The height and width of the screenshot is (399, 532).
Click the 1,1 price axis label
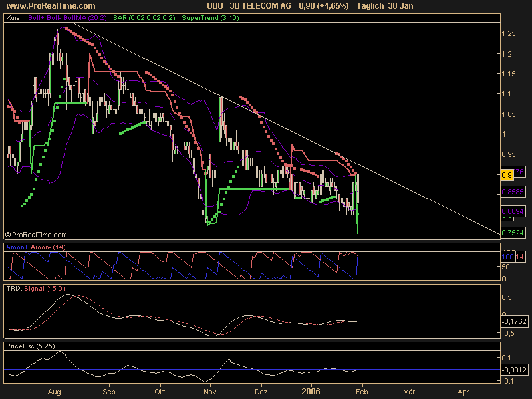[x=507, y=94]
